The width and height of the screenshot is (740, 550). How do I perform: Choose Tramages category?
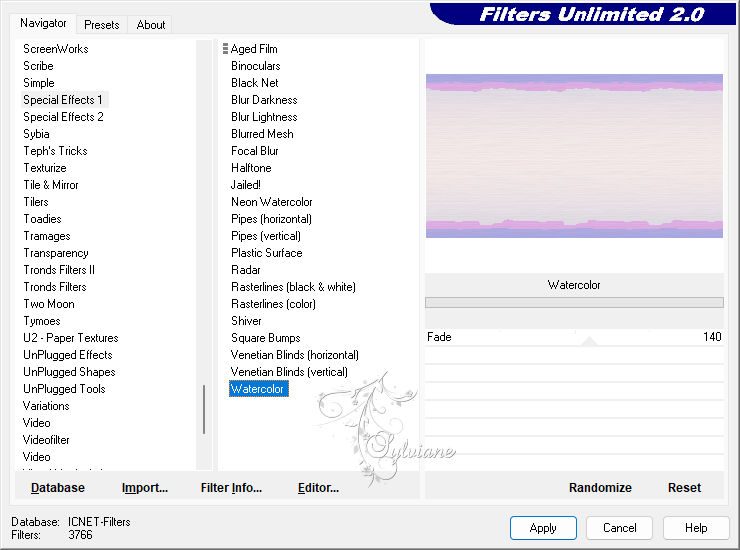click(47, 236)
